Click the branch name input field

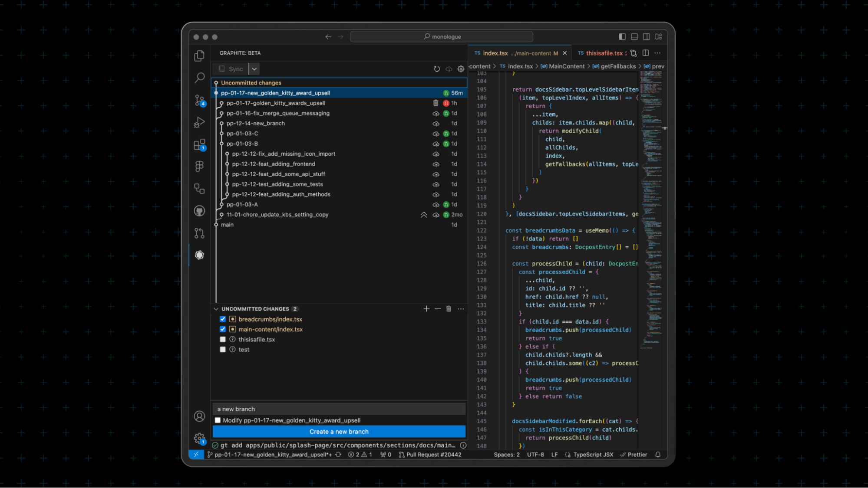click(340, 409)
